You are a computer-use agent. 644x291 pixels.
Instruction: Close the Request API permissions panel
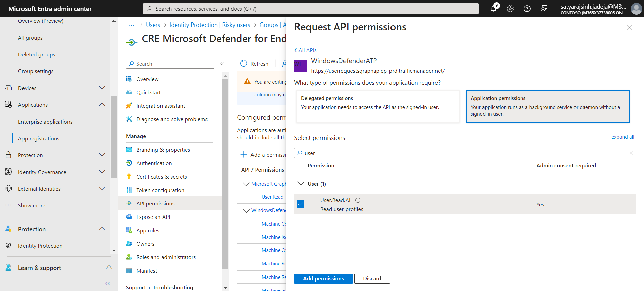point(630,28)
